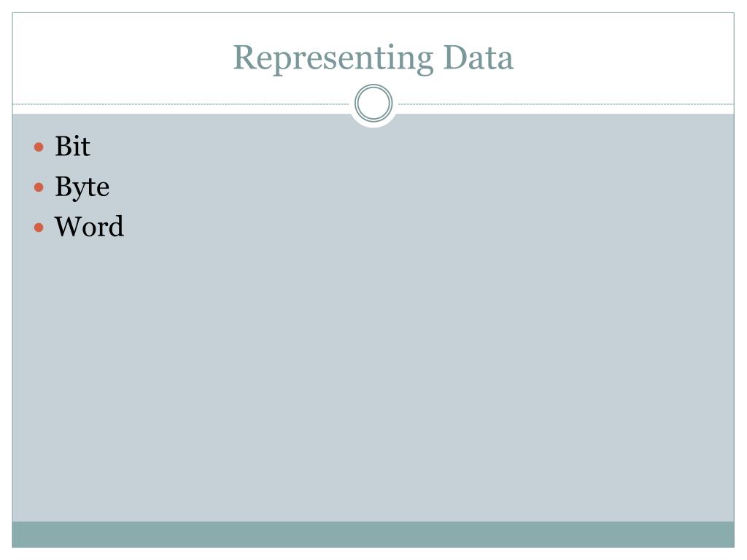
Task: Click the dark teal footer band
Action: click(x=373, y=534)
